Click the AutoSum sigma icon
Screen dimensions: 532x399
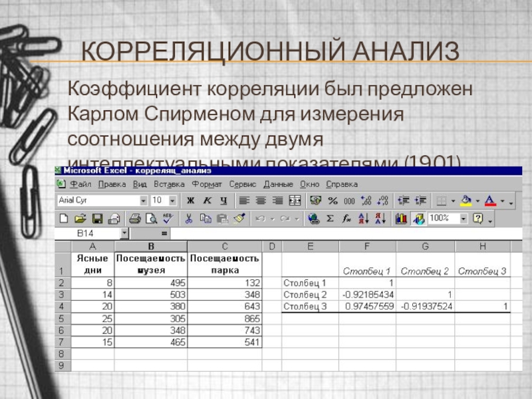click(329, 218)
